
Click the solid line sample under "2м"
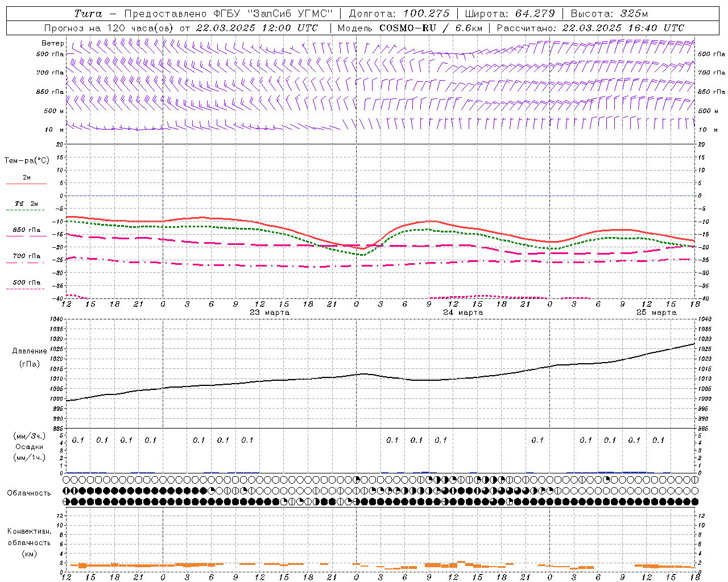[26, 184]
